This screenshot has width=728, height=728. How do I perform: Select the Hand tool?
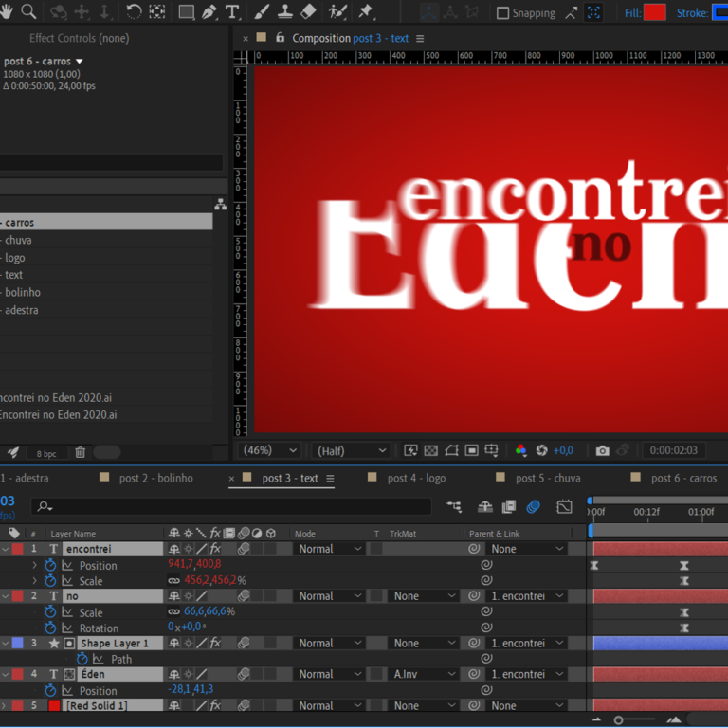[6, 12]
